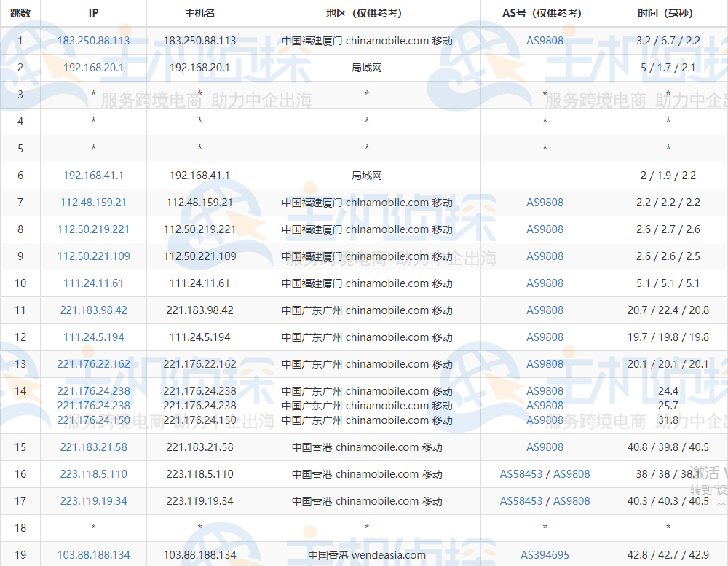Click the 111.24.11.61 IP link on hop 10

(x=93, y=283)
